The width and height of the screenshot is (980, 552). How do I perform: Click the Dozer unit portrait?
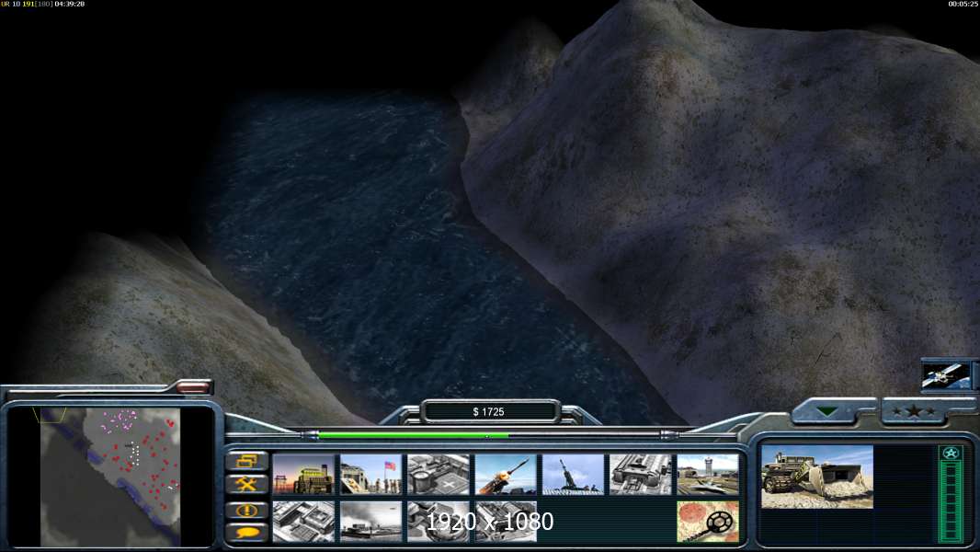pos(817,477)
